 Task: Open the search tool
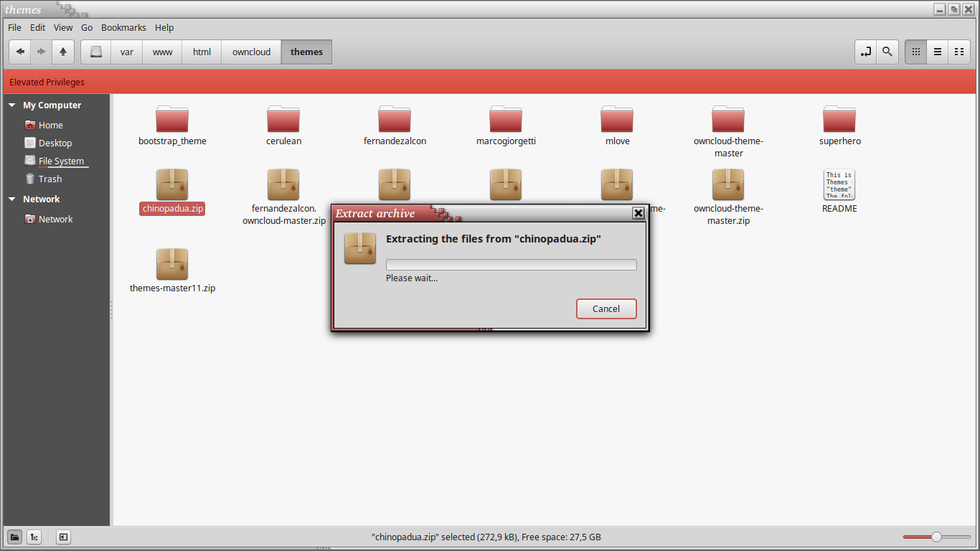pyautogui.click(x=887, y=52)
